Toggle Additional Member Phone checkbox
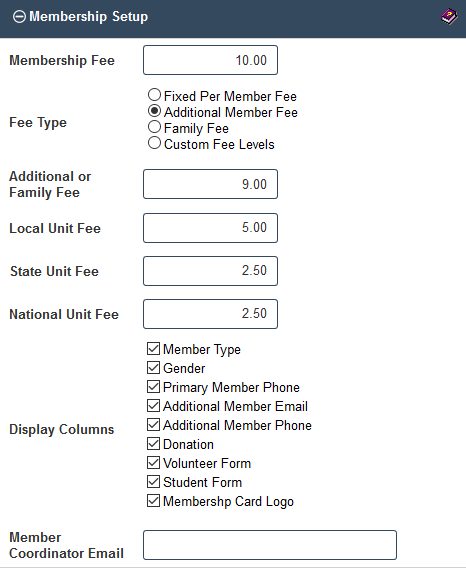 point(154,425)
